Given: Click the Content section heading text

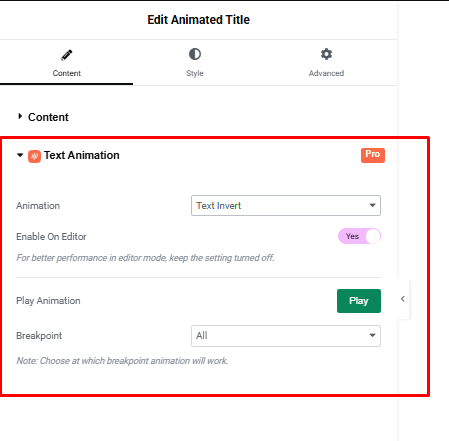Looking at the screenshot, I should [x=48, y=117].
